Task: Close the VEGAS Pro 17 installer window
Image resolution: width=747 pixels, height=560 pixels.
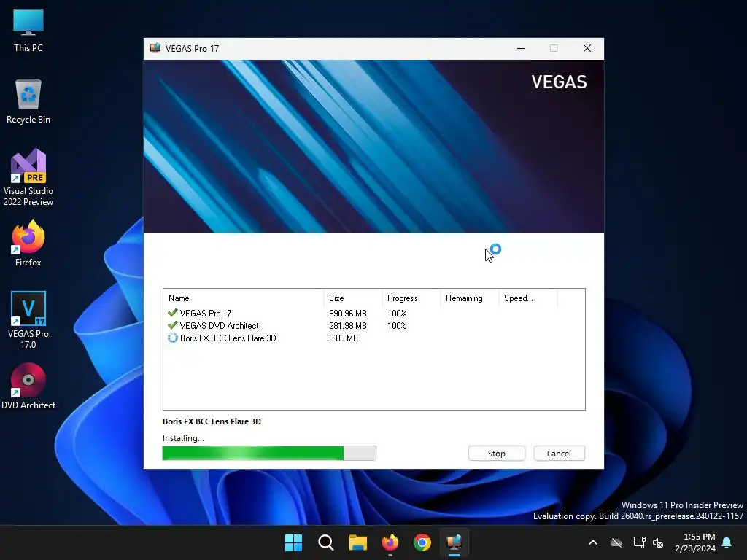Action: 587,48
